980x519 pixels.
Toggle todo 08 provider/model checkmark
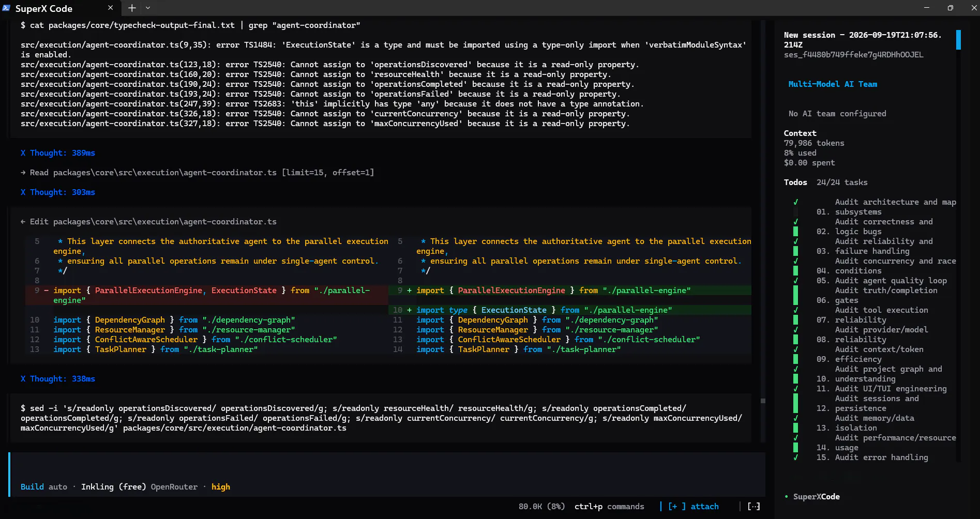pyautogui.click(x=795, y=330)
